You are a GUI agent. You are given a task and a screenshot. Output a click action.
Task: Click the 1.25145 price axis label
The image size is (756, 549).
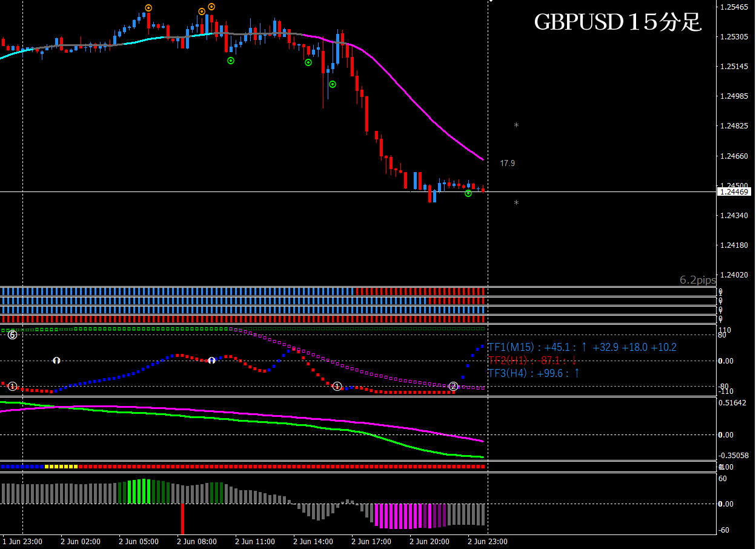(733, 67)
